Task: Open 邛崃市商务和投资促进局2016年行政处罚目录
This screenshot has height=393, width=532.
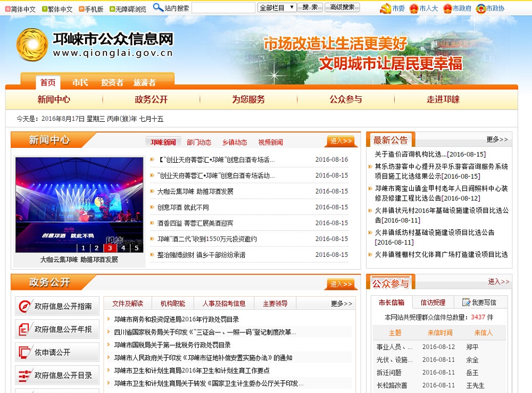Action: (177, 320)
